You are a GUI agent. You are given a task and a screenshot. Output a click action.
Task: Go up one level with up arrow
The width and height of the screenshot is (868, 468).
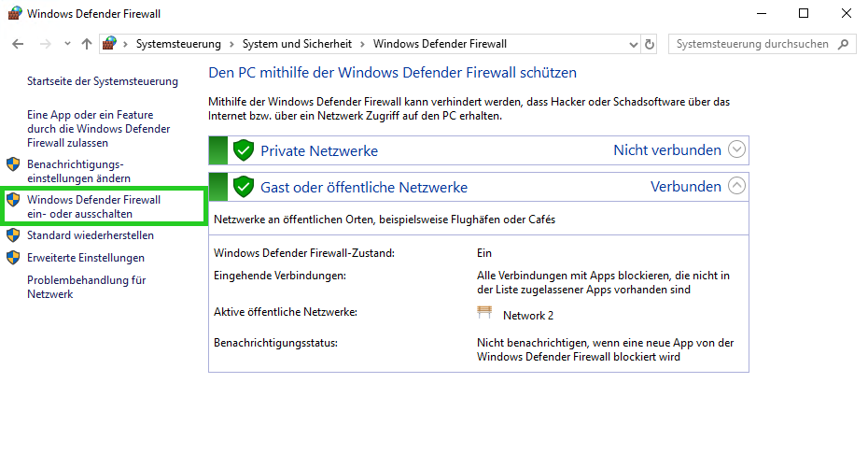coord(87,44)
